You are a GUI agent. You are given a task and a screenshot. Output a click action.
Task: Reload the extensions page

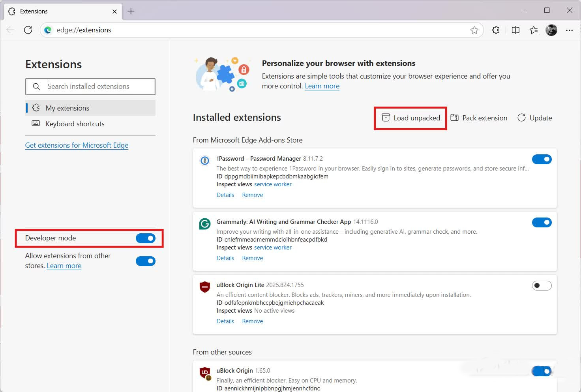click(28, 30)
